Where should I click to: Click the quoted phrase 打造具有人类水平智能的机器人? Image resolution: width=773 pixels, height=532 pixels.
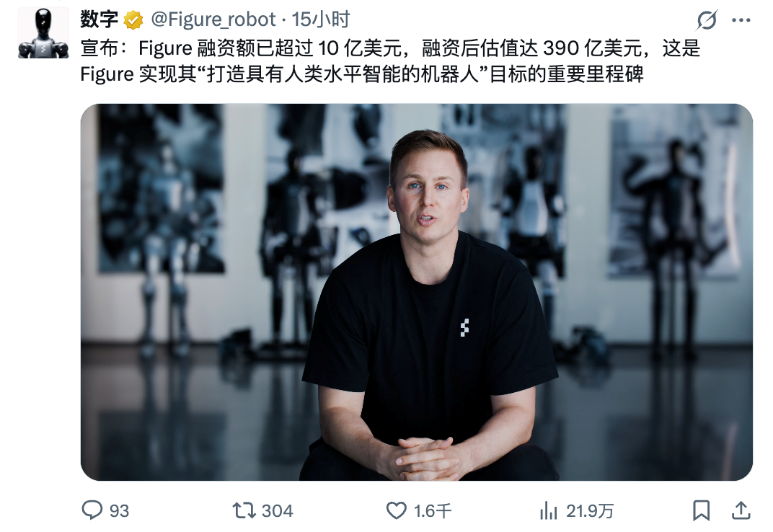[x=343, y=74]
